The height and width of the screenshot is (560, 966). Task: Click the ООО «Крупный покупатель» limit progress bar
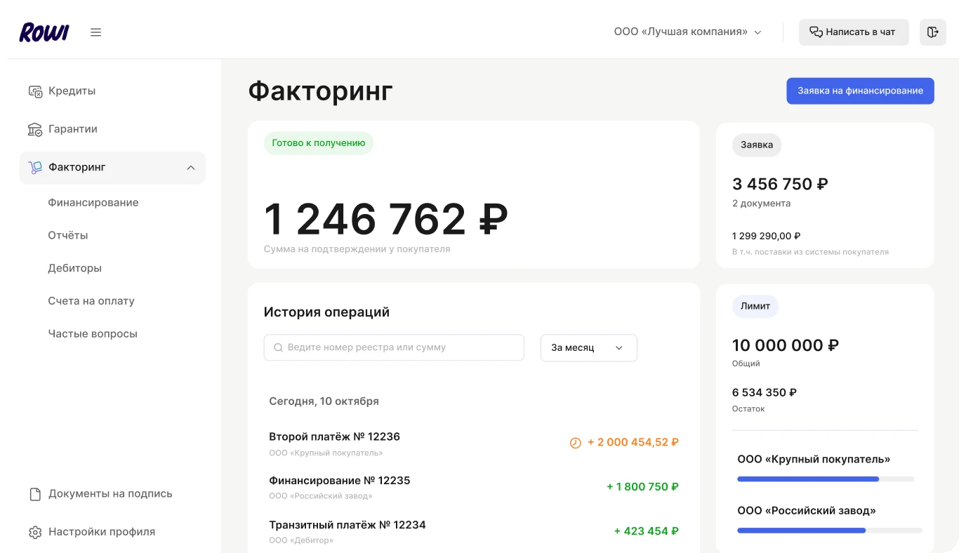[x=825, y=479]
